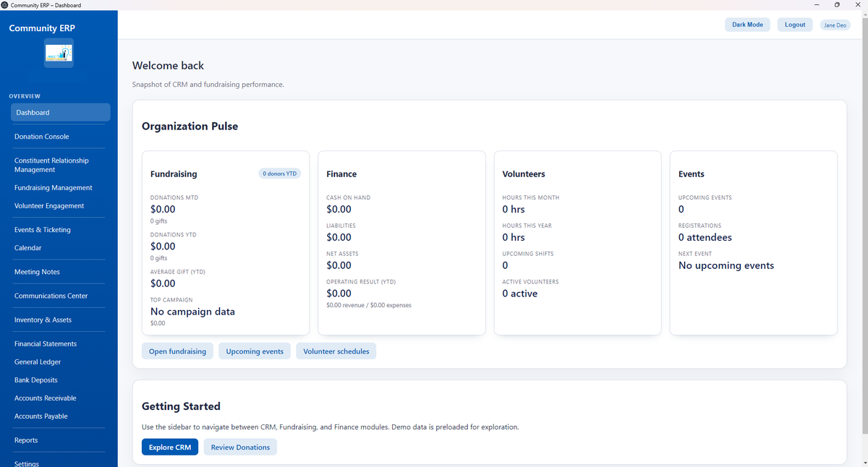Click the Upcoming events button

click(x=255, y=351)
